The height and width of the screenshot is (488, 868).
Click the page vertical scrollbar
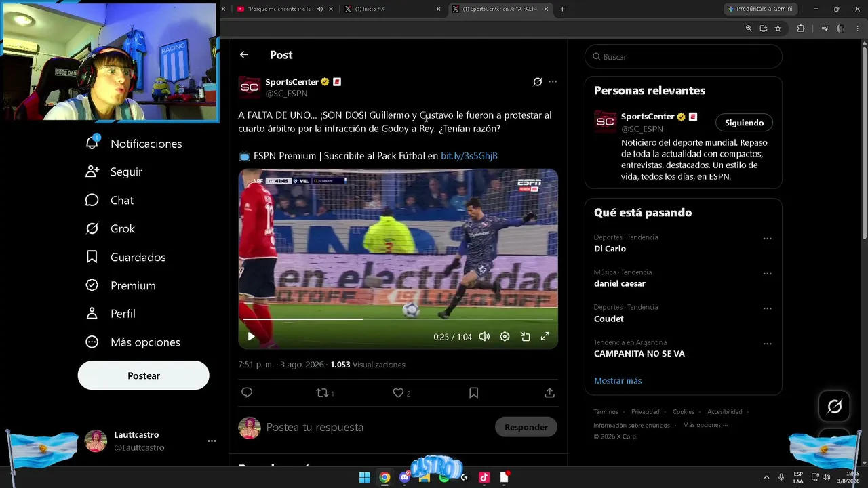pyautogui.click(x=864, y=142)
